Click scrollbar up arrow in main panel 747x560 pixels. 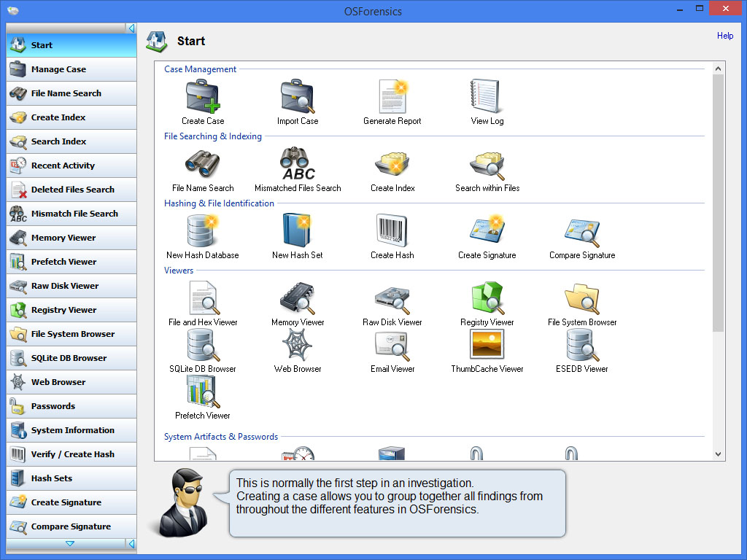pyautogui.click(x=718, y=69)
